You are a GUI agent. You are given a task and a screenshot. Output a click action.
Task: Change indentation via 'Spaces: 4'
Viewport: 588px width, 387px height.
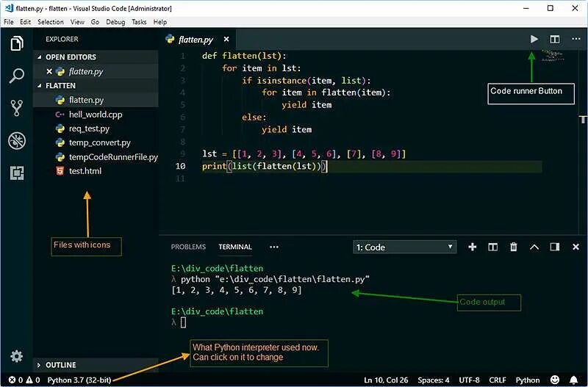(434, 380)
